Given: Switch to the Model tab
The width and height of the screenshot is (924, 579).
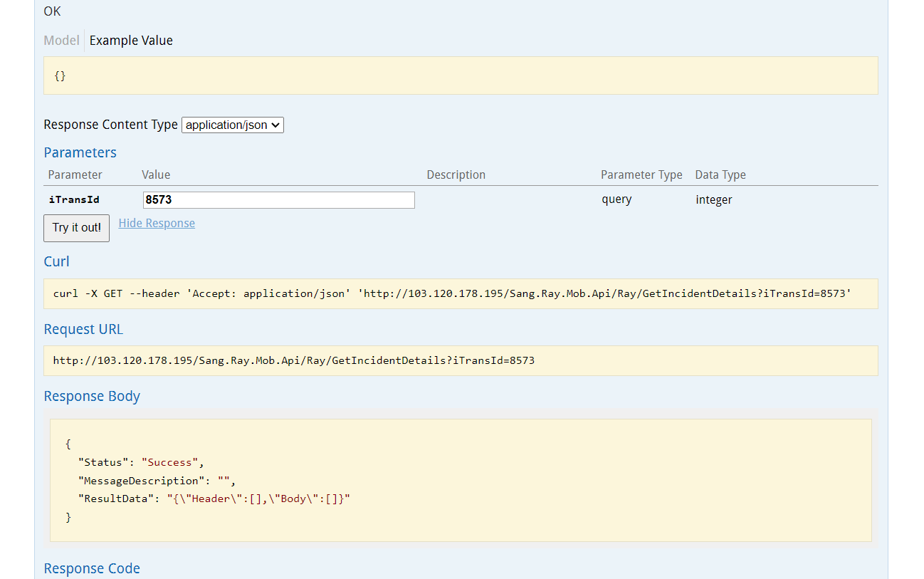Looking at the screenshot, I should click(x=61, y=41).
